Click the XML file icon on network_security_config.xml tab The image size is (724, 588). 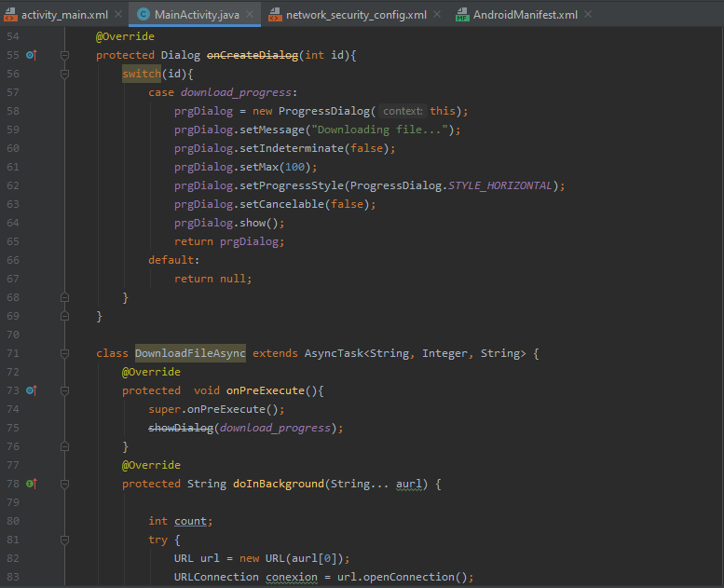275,15
